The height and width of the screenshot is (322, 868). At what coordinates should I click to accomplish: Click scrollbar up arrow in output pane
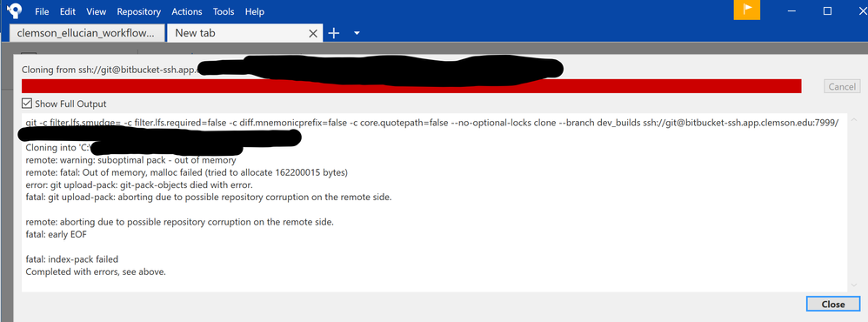853,120
